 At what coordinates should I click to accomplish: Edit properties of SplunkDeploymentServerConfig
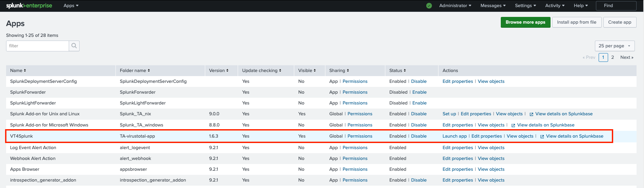click(457, 81)
